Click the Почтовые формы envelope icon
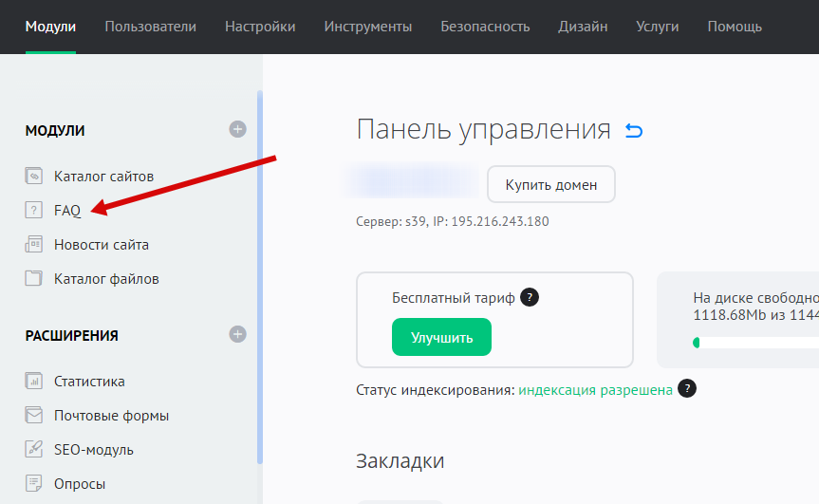This screenshot has width=819, height=504. [x=34, y=416]
